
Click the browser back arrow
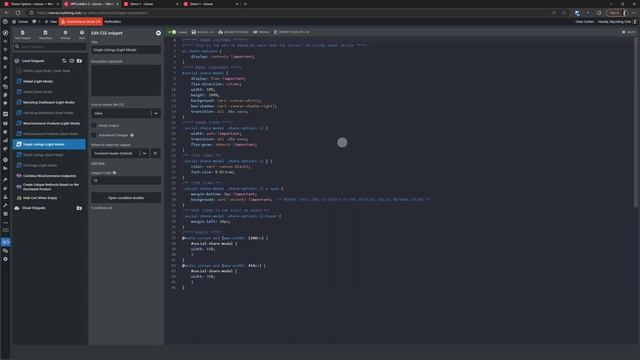coord(7,13)
